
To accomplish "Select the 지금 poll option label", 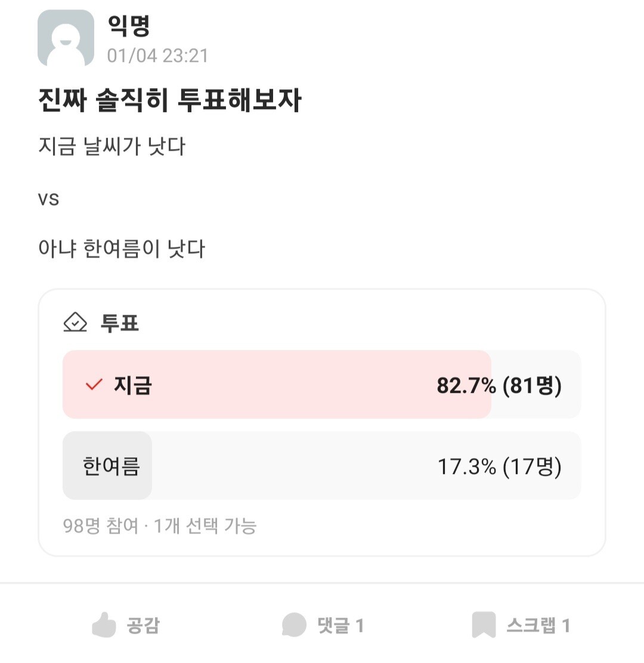I will tap(132, 385).
